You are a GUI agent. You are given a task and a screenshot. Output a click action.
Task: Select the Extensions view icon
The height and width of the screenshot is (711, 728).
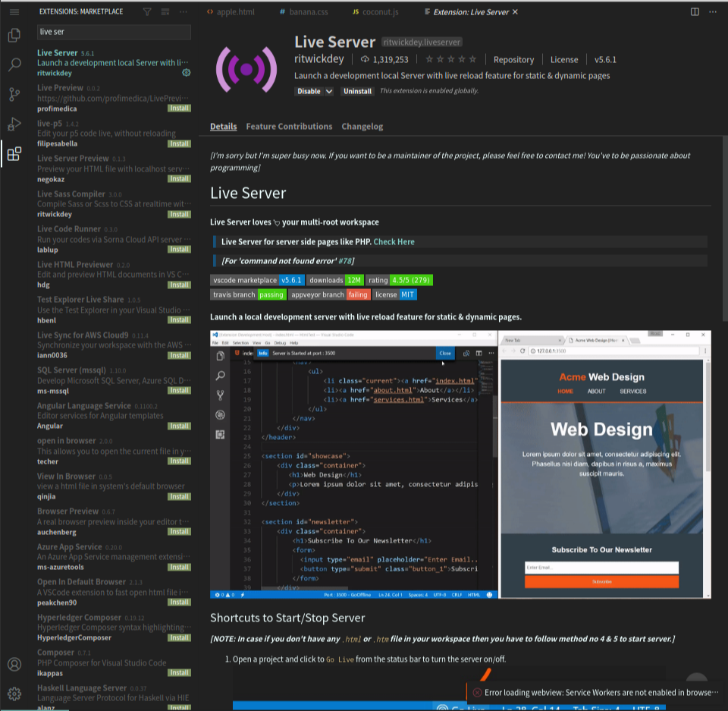click(x=14, y=154)
